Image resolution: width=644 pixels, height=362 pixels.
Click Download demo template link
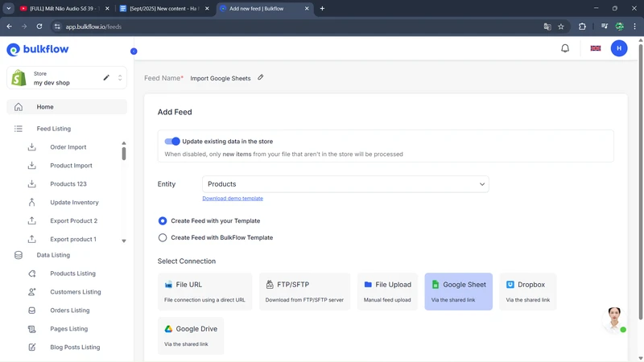click(x=233, y=199)
